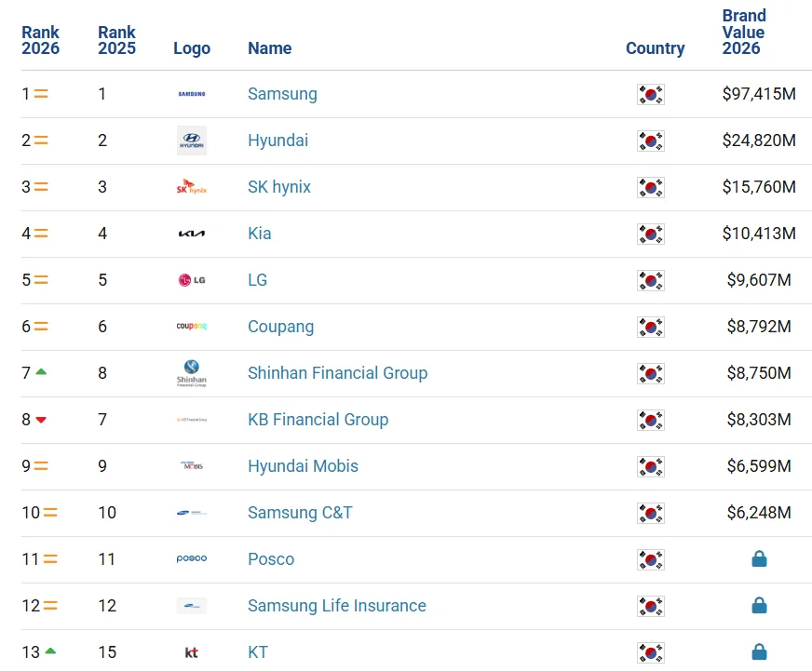Click the Samsung logo thumbnail
This screenshot has width=812, height=671.
[x=192, y=94]
